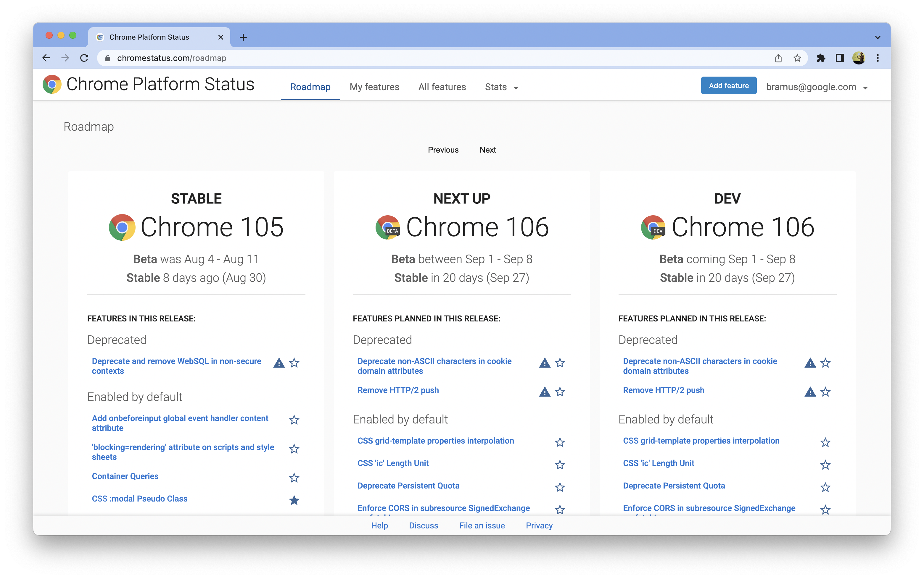The width and height of the screenshot is (924, 579).
Task: Star the Container Queries feature
Action: [294, 478]
